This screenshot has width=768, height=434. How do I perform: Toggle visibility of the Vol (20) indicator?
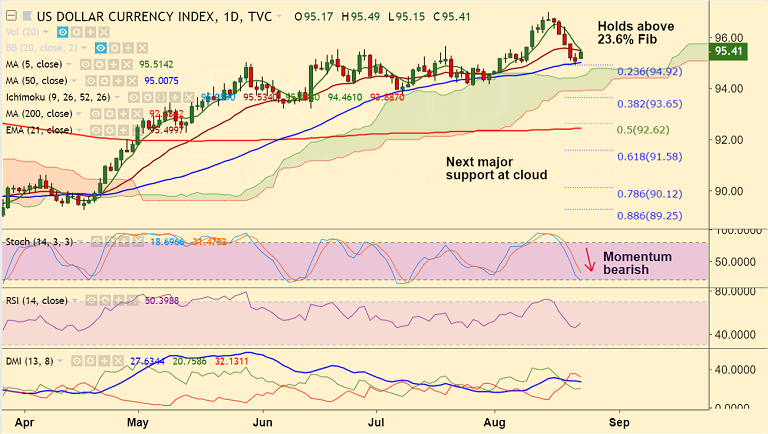coord(63,32)
